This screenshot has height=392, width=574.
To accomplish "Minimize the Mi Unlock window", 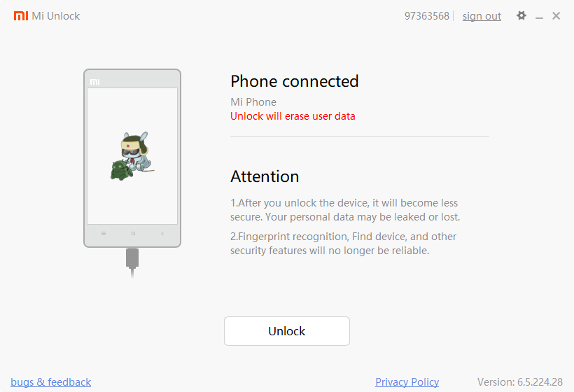I will [539, 16].
